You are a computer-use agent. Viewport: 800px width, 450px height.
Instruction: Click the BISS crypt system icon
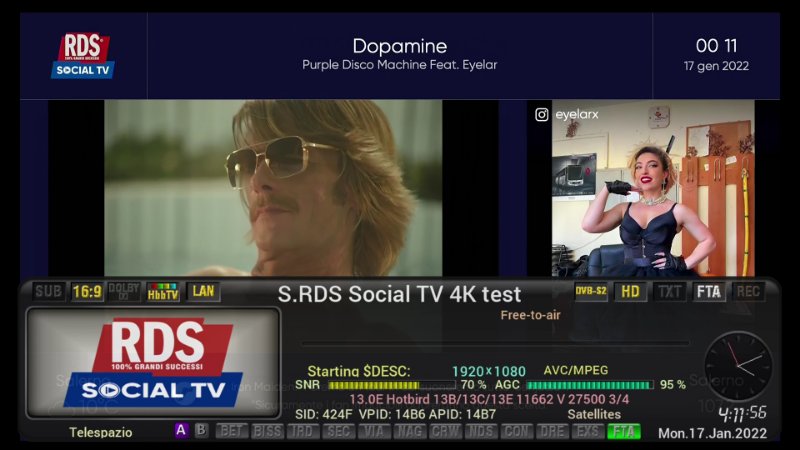coord(267,432)
